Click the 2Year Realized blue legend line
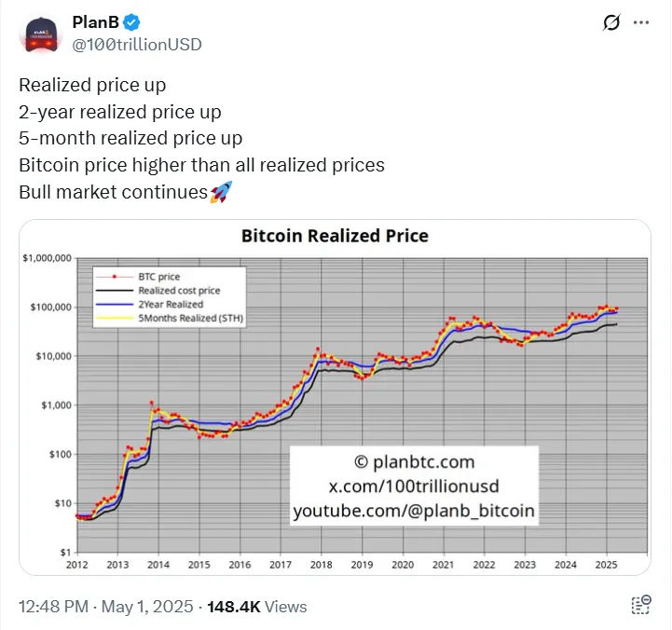 [115, 305]
